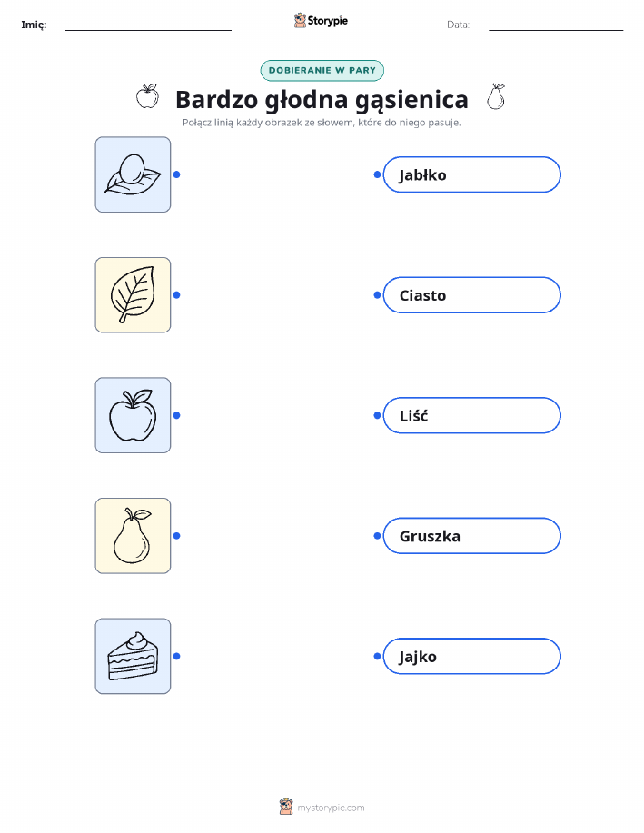Select the leaf picture card
The height and width of the screenshot is (833, 644).
[133, 295]
